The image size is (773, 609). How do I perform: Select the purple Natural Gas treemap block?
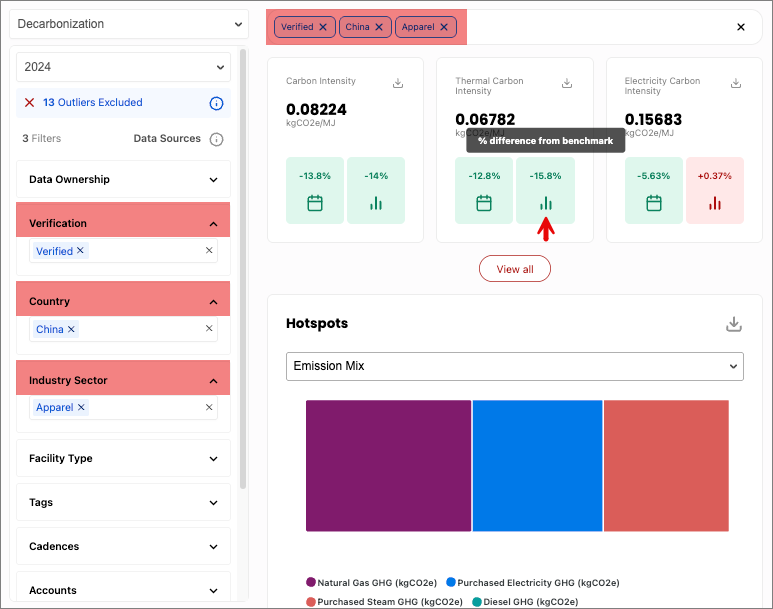tap(388, 466)
